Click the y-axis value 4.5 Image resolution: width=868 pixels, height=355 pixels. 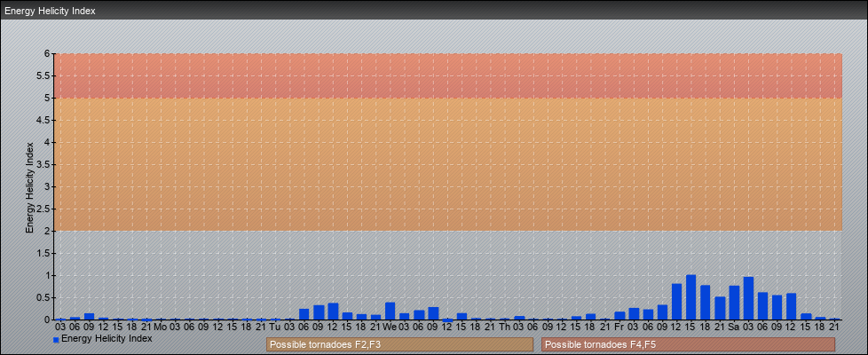pyautogui.click(x=43, y=120)
